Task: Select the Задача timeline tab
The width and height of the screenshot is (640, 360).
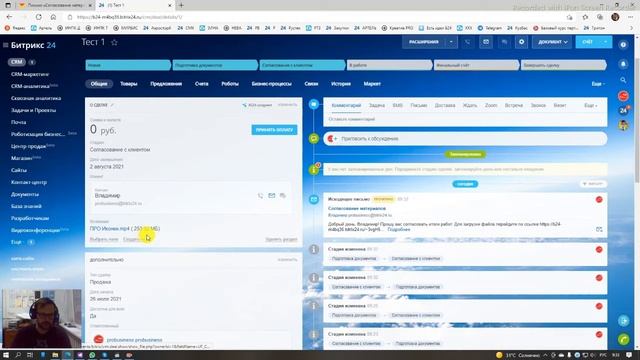Action: 377,105
